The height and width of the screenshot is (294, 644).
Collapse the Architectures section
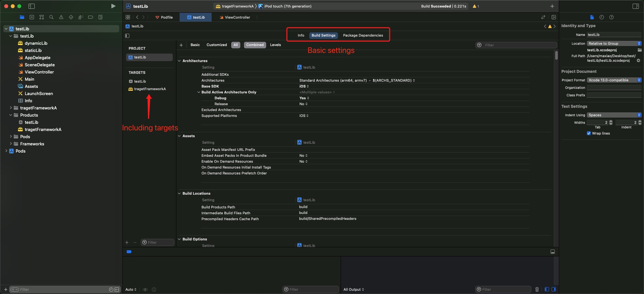pyautogui.click(x=179, y=61)
